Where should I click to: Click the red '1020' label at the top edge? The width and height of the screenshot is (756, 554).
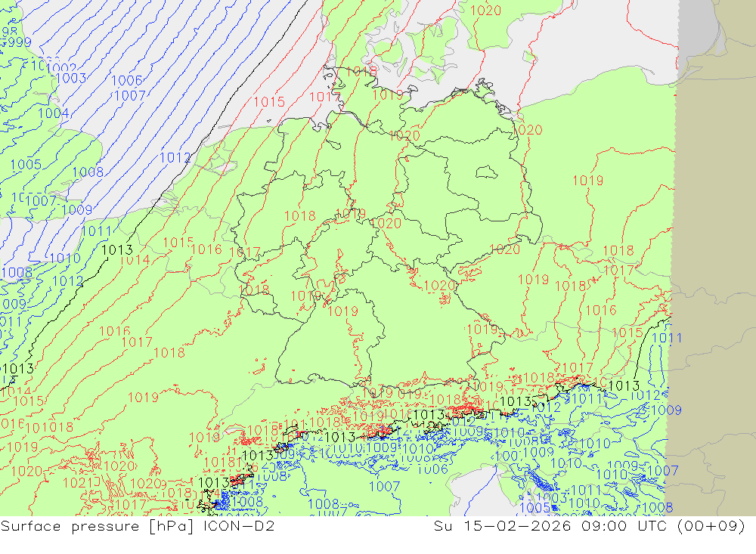485,10
